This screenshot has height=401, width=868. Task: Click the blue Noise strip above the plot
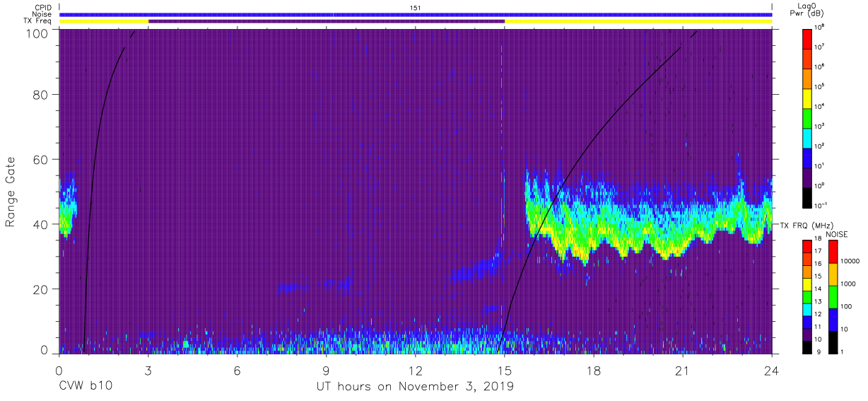[x=416, y=14]
